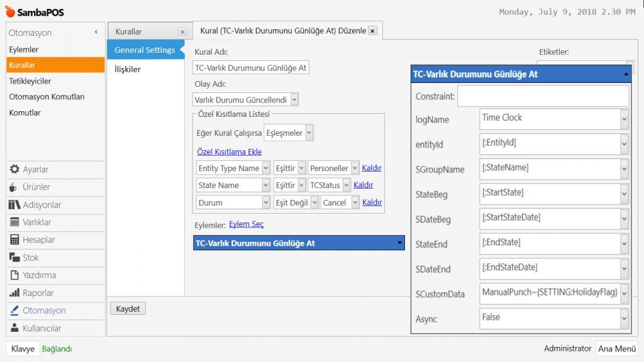Click the Yazdırma document icon
Screen dimensions: 644x362
14,275
